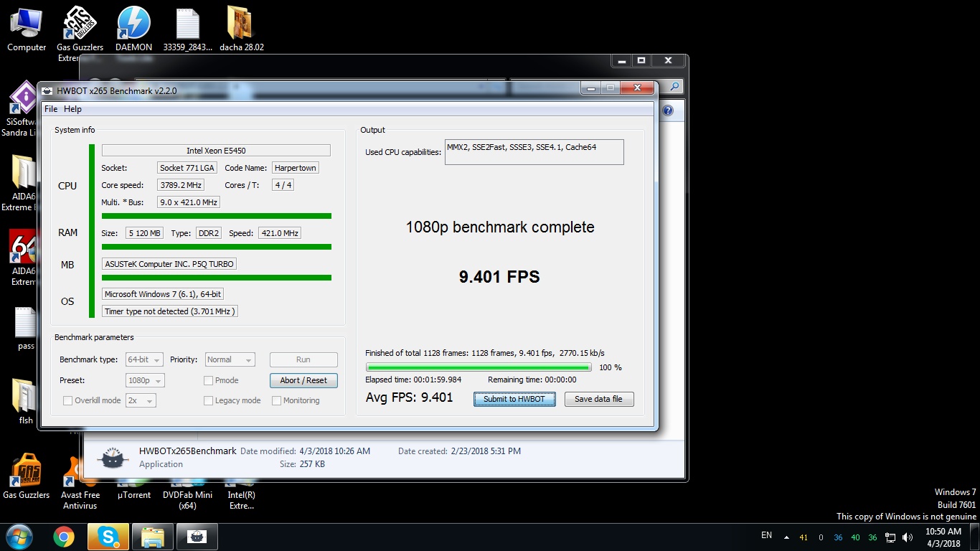The width and height of the screenshot is (980, 551).
Task: Click the RAM Type DDR2 field
Action: click(209, 233)
